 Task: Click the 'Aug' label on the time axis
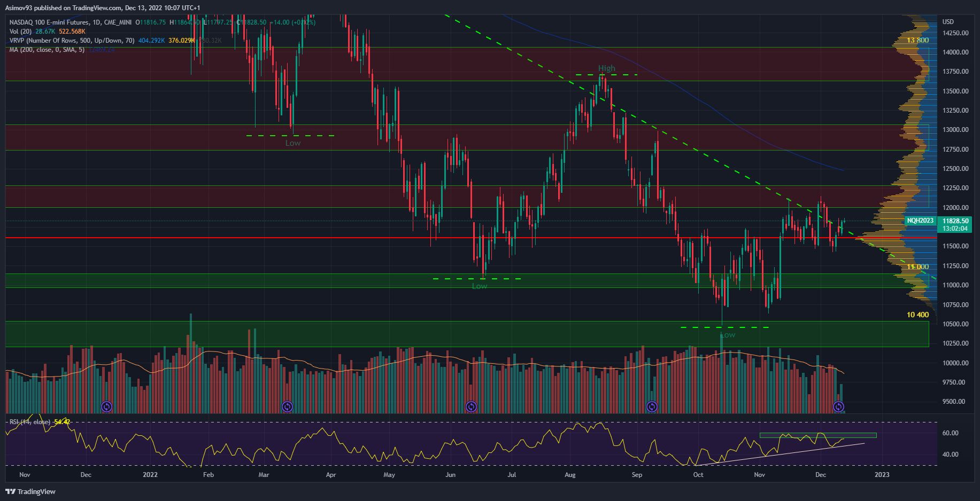[570, 474]
